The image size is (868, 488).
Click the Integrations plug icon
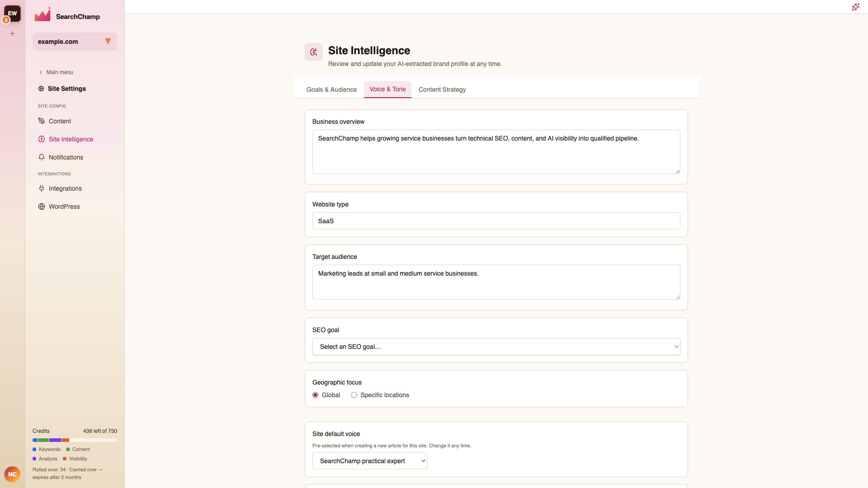pos(42,188)
